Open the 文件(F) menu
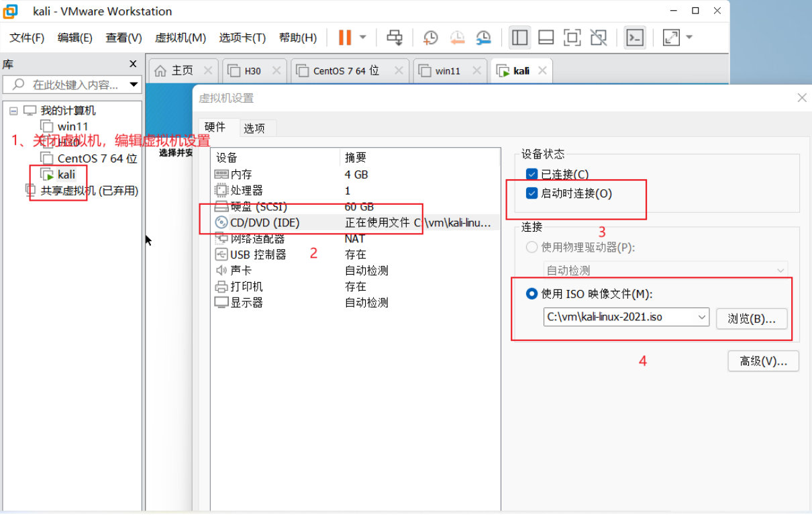 [x=27, y=38]
